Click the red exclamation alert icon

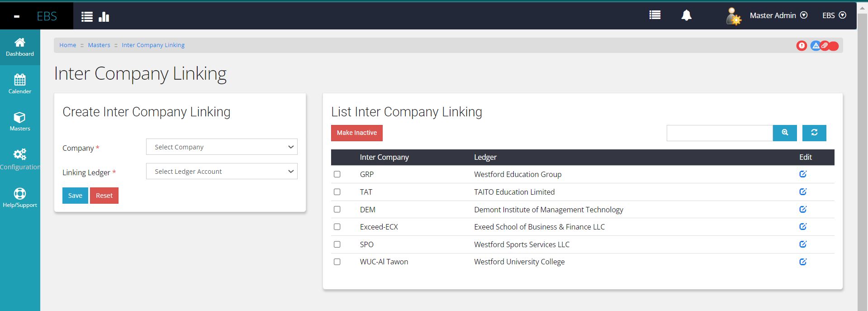coord(802,46)
